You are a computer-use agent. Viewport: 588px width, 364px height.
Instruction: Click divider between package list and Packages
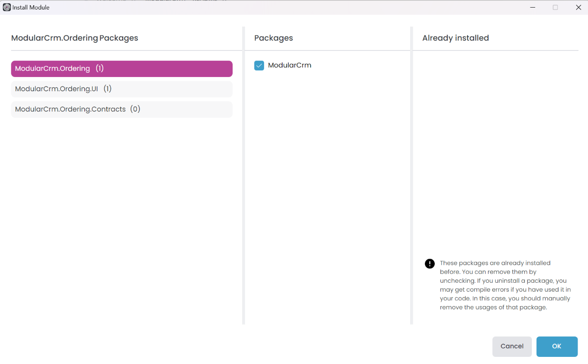point(244,176)
